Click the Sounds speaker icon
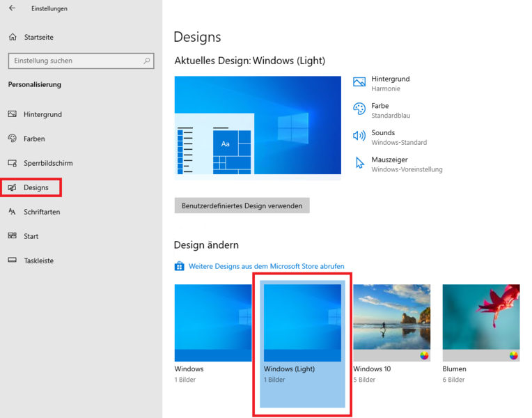 click(359, 136)
